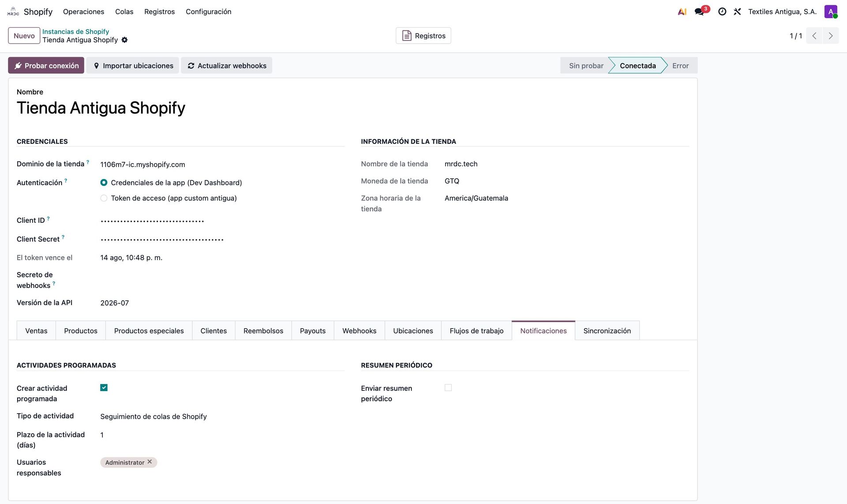847x504 pixels.
Task: Go to the previous record arrow
Action: 814,36
